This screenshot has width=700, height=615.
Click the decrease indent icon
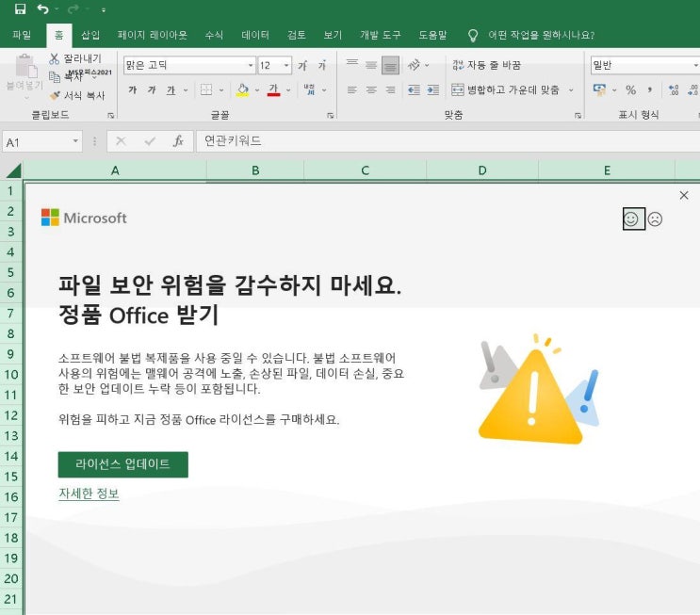414,90
